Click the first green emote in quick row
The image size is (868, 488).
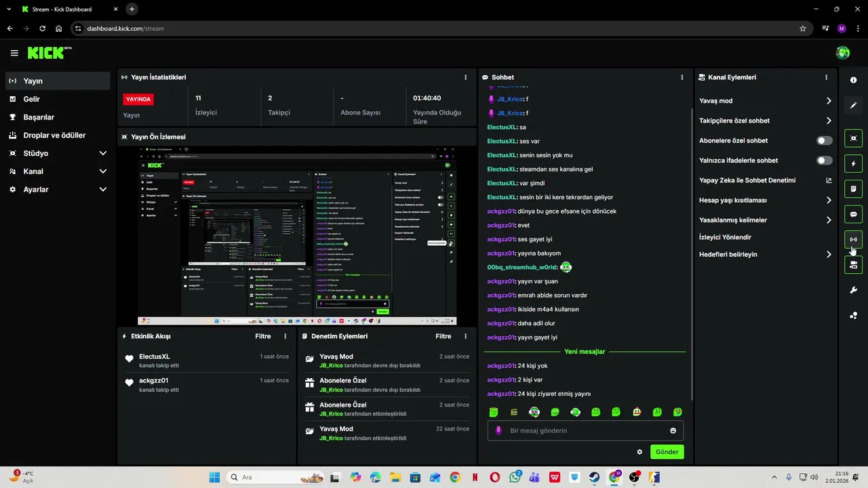point(494,412)
